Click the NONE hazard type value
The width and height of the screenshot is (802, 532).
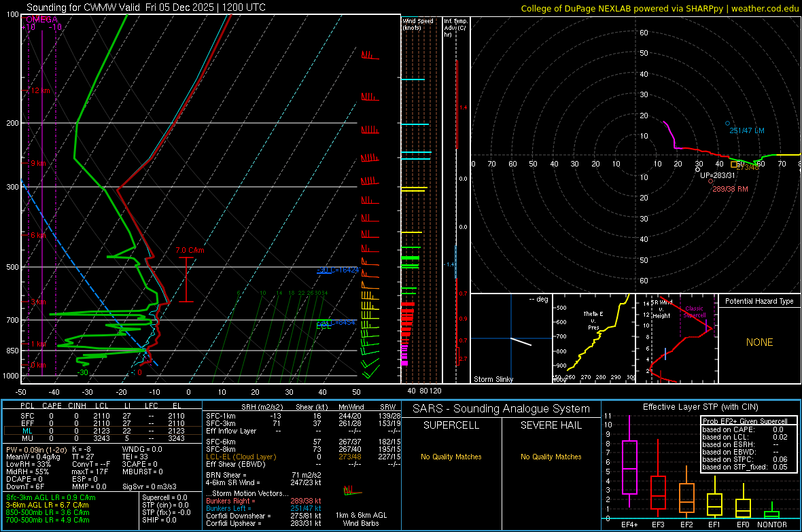coord(759,342)
